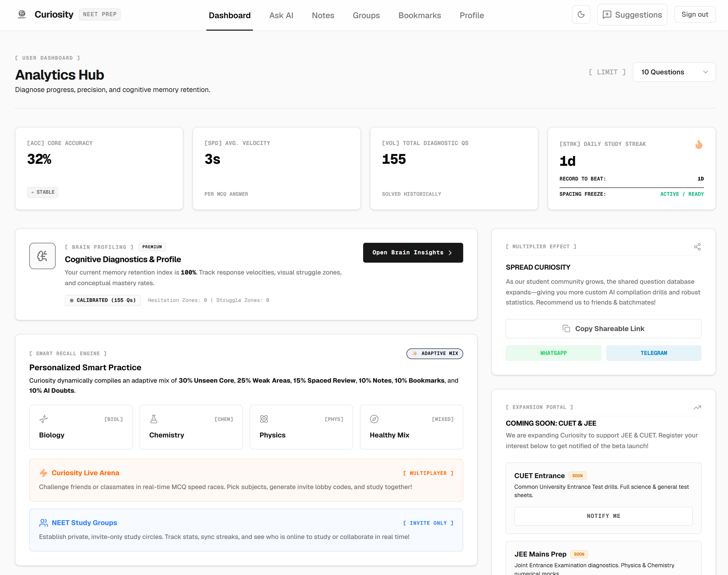Click the STABLE accuracy trend badge
728x575 pixels.
43,192
